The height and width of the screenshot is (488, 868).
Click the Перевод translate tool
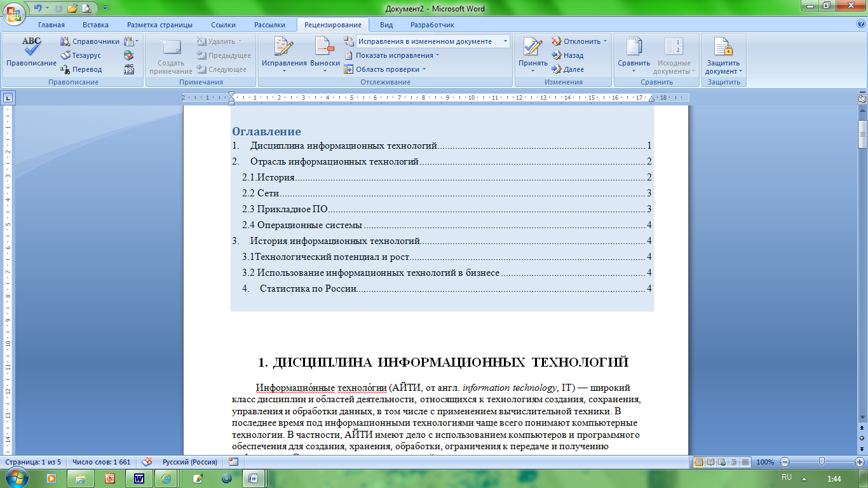pos(81,69)
